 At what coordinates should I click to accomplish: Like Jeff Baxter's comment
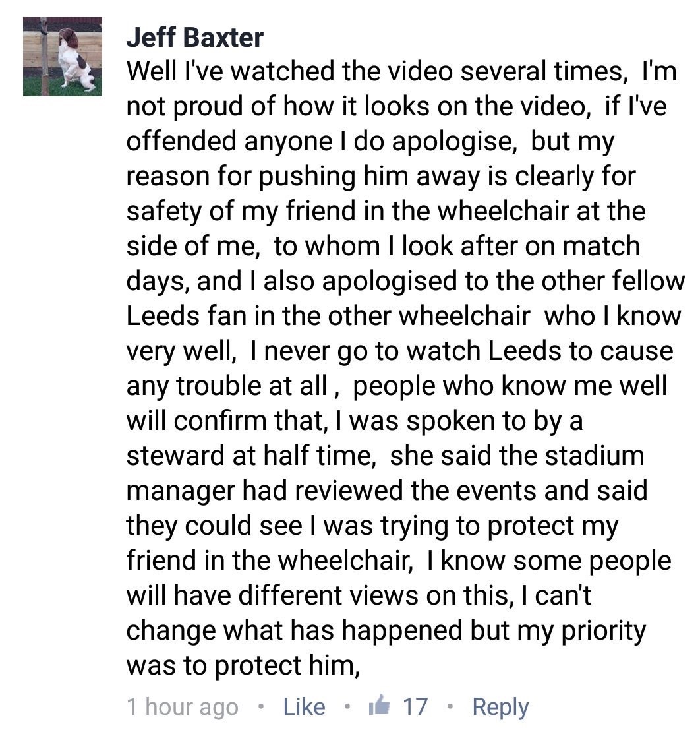pos(304,706)
